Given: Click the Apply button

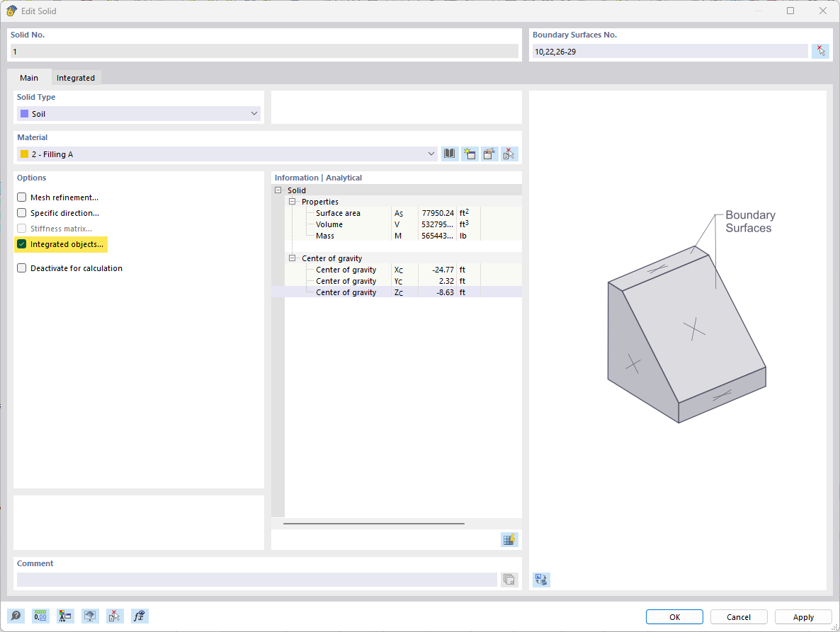Looking at the screenshot, I should (x=803, y=617).
